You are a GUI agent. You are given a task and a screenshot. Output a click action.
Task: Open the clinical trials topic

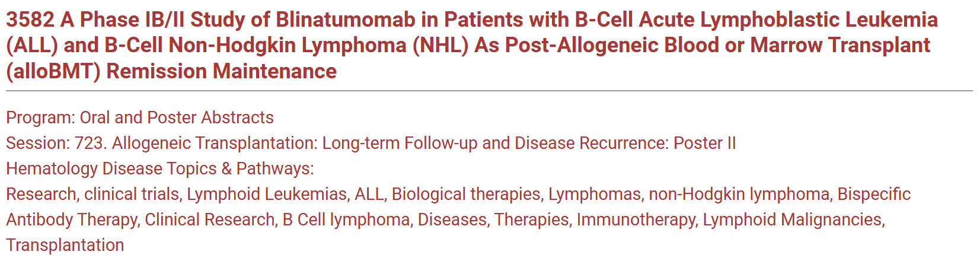tap(132, 194)
